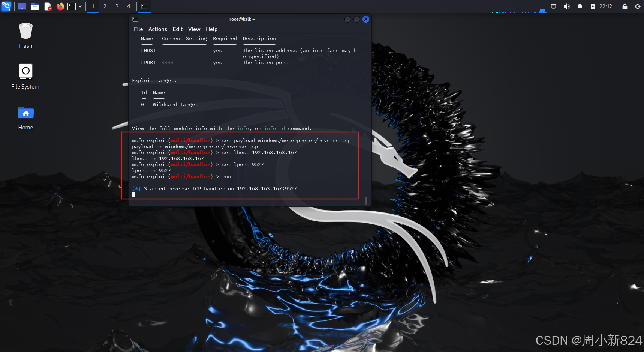Image resolution: width=644 pixels, height=352 pixels.
Task: Click 'payload => windows/meterpreter/reverse_tcp' output line
Action: click(195, 147)
